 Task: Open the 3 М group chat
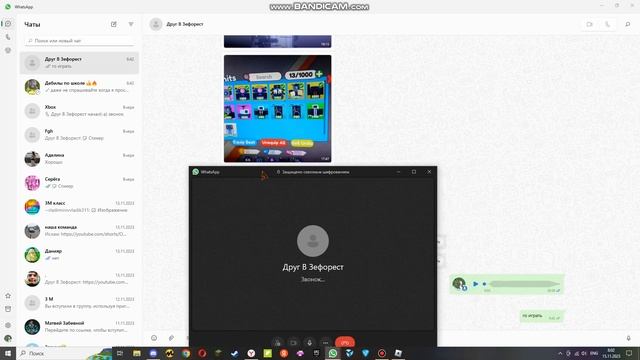click(x=80, y=302)
